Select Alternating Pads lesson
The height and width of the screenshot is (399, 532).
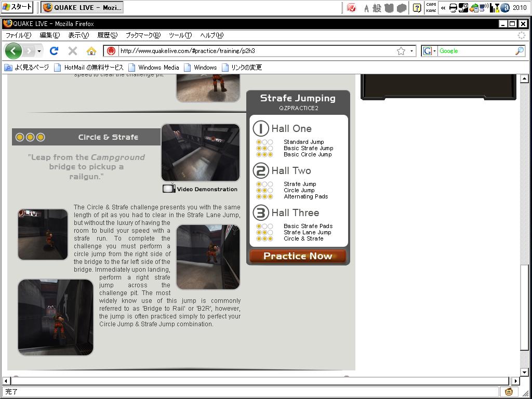tap(305, 196)
